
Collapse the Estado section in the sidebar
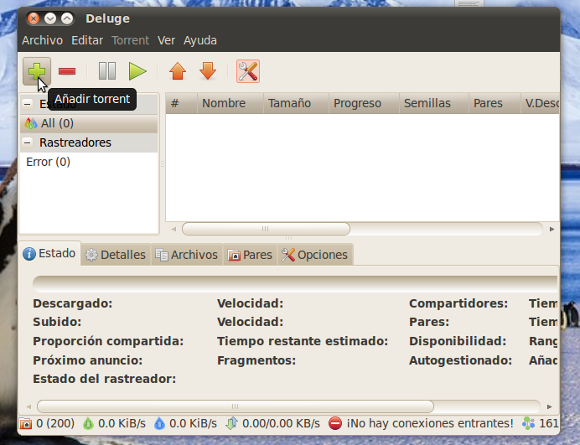point(27,104)
